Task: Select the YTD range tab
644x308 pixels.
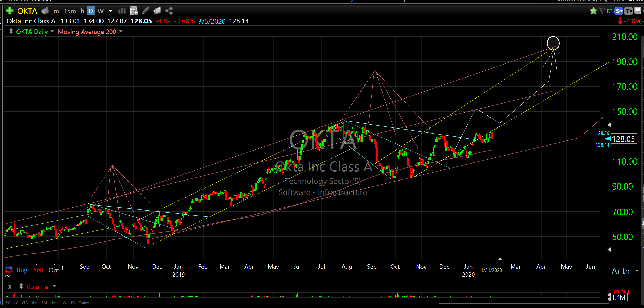Action: 25,303
